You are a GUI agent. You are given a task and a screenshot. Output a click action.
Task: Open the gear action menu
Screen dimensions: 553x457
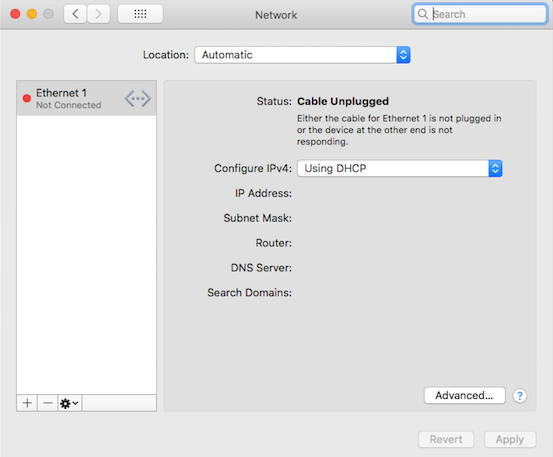tap(69, 403)
